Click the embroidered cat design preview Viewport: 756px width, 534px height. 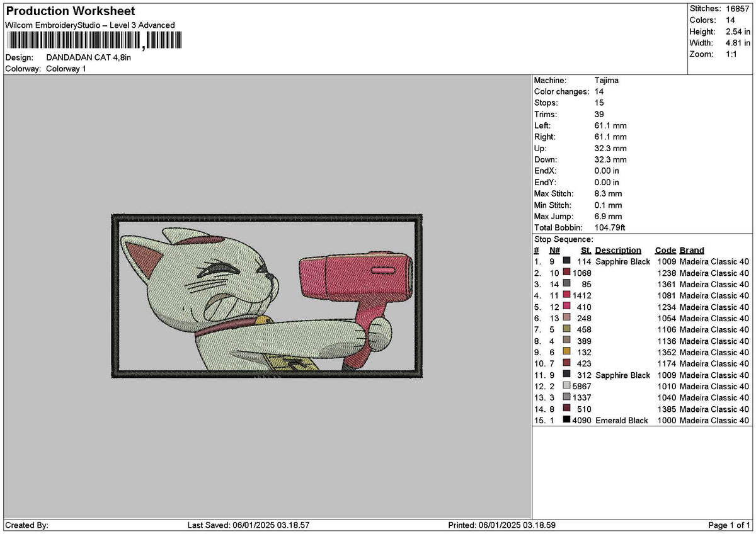pos(267,295)
